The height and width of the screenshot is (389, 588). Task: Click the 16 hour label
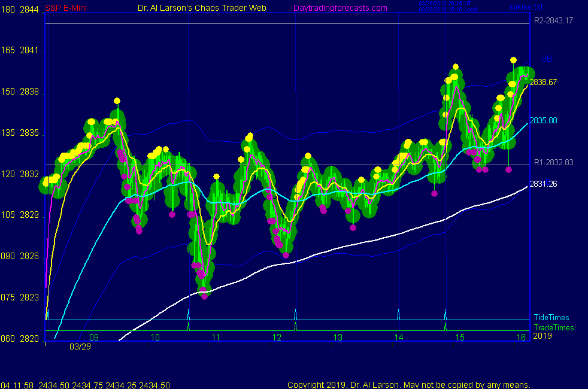[521, 338]
